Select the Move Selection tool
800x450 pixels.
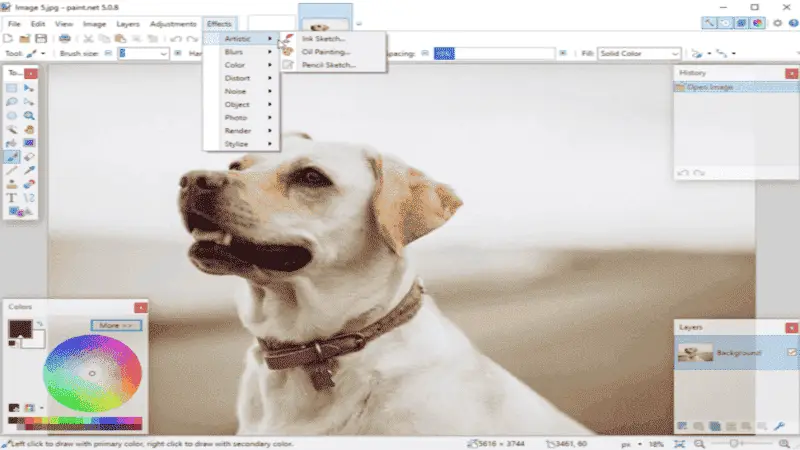click(29, 102)
